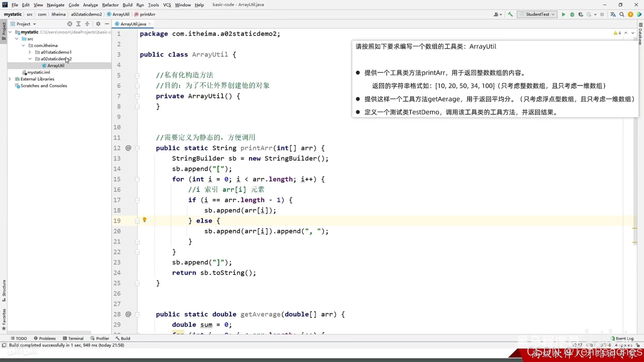The width and height of the screenshot is (644, 362).
Task: Collapse all in Project tree
Action: [x=87, y=24]
